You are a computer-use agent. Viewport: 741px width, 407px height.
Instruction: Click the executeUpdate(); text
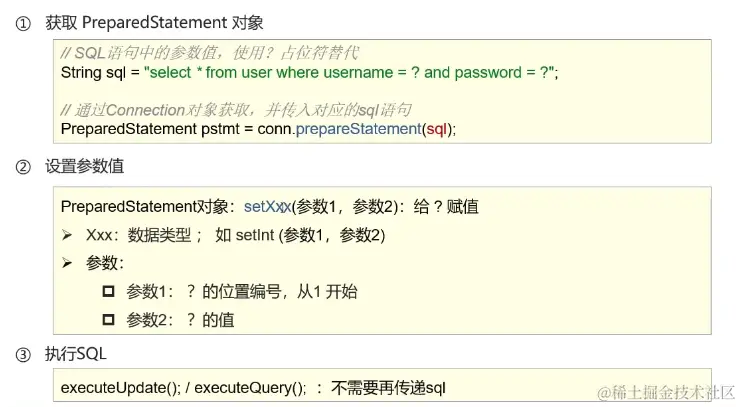(121, 388)
